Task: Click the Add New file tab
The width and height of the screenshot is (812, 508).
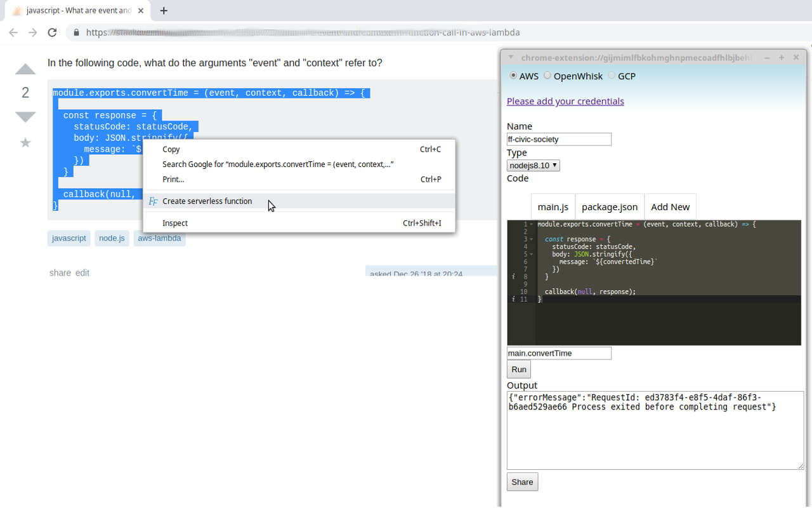Action: pyautogui.click(x=670, y=207)
